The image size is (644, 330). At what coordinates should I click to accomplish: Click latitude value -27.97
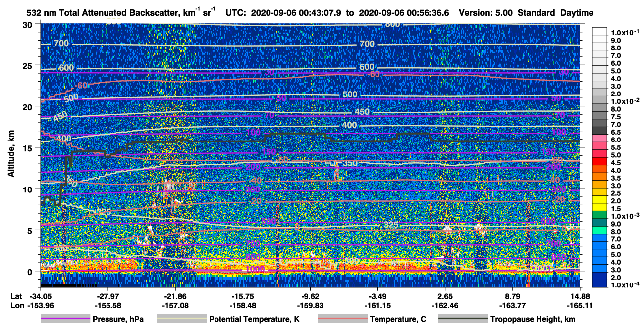pos(107,296)
